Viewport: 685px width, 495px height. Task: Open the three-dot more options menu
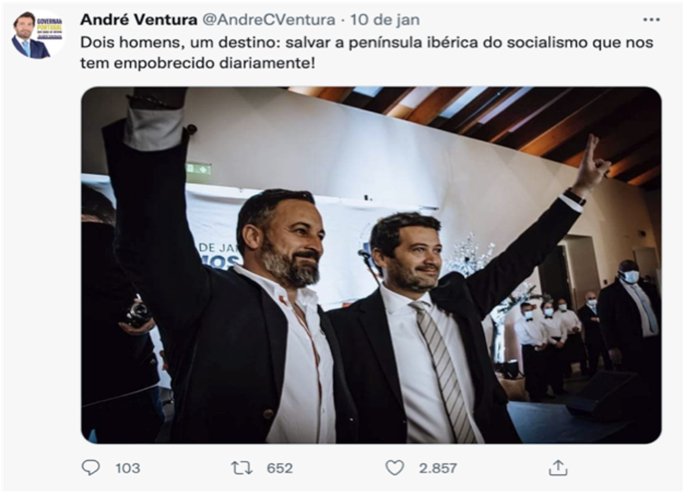(x=651, y=19)
